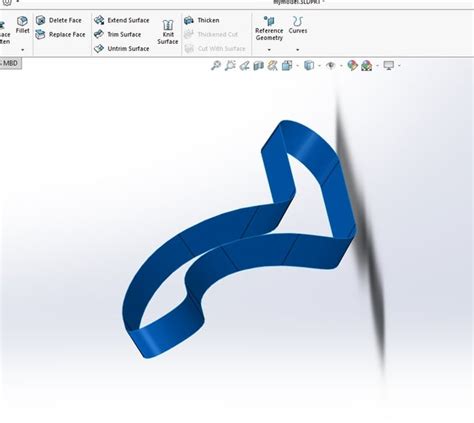Expand the Reference Geometry dropdown arrow
Screen dimensions: 474x423
tap(269, 50)
